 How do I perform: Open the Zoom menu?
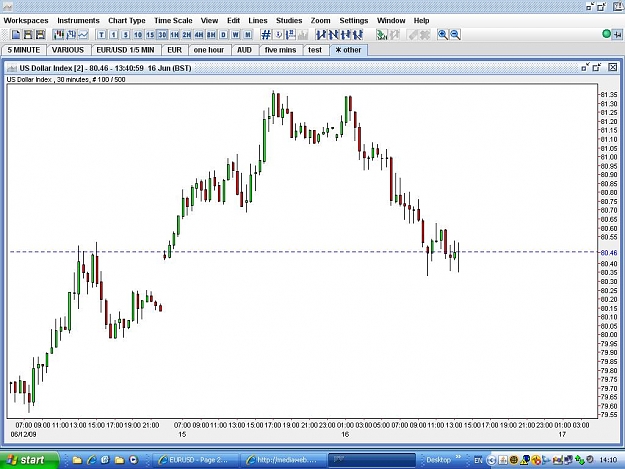[x=320, y=20]
